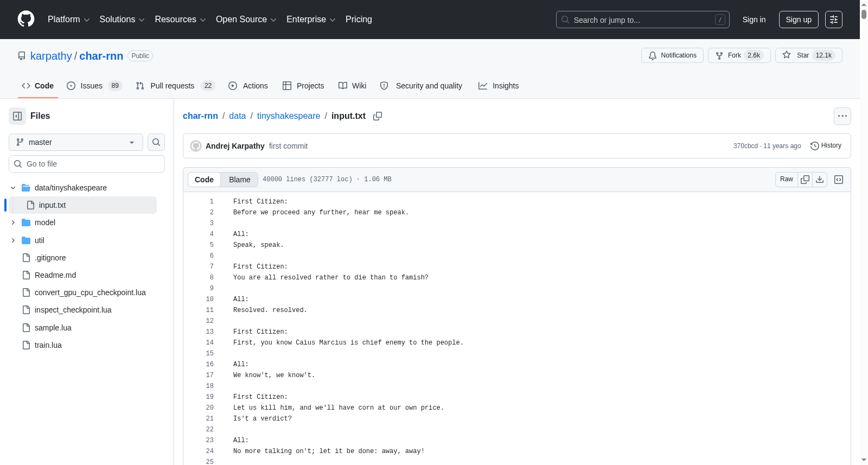This screenshot has height=465, width=868.
Task: Collapse the data/tinyshakespeare folder
Action: pos(13,188)
